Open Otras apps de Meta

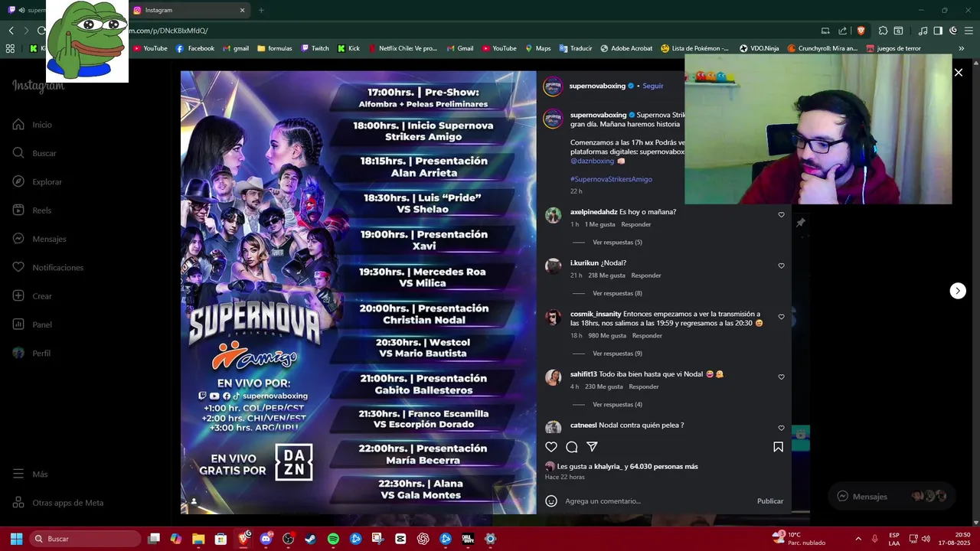[57, 503]
